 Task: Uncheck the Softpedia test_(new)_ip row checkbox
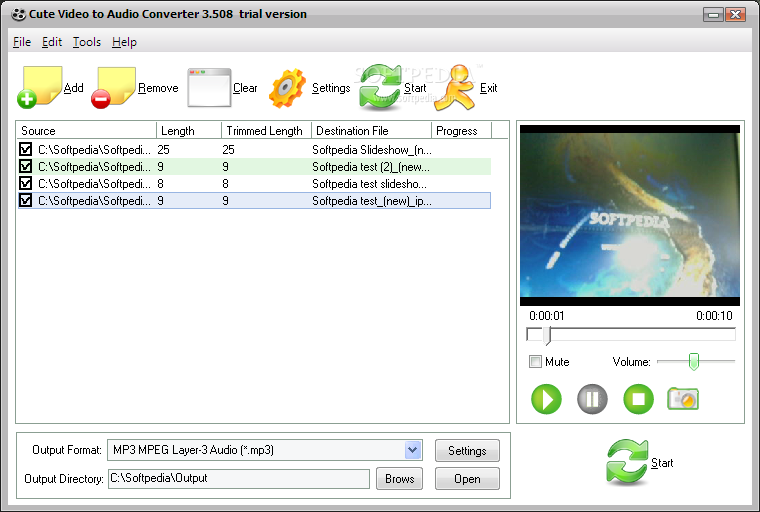pos(26,200)
